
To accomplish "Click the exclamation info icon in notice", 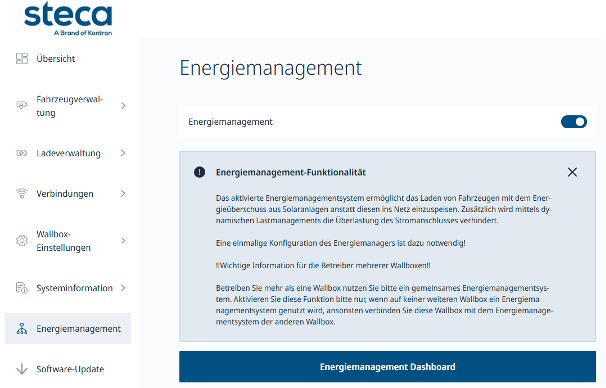I will coord(199,172).
